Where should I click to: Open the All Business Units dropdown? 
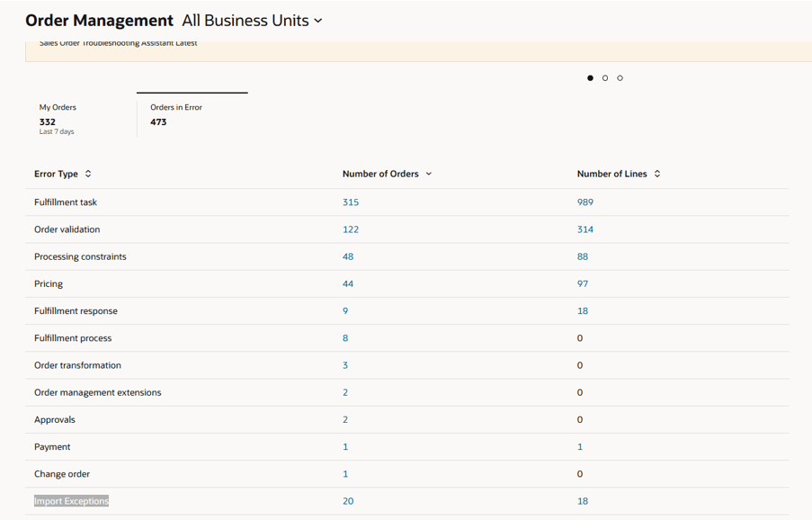point(252,21)
